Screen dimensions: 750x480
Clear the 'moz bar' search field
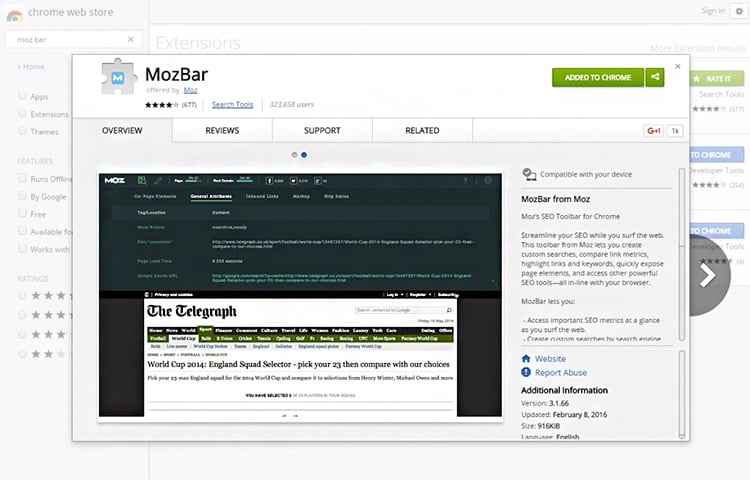click(x=131, y=39)
